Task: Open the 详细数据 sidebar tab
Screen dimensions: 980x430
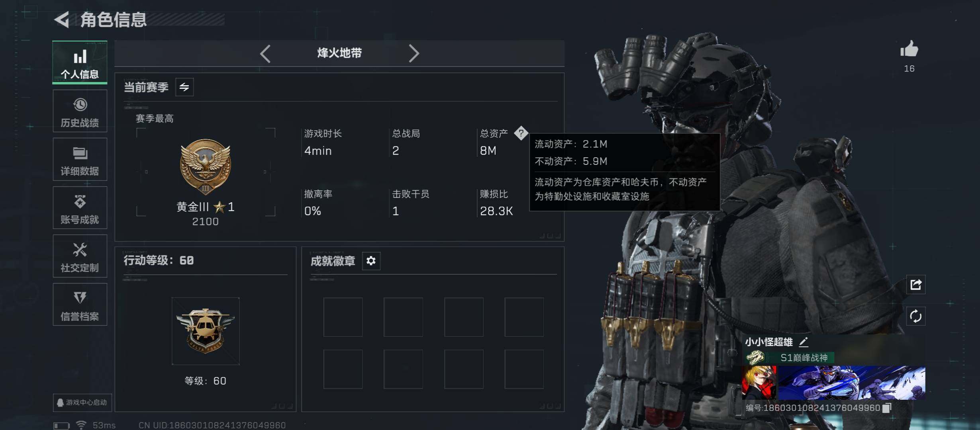Action: pyautogui.click(x=80, y=159)
